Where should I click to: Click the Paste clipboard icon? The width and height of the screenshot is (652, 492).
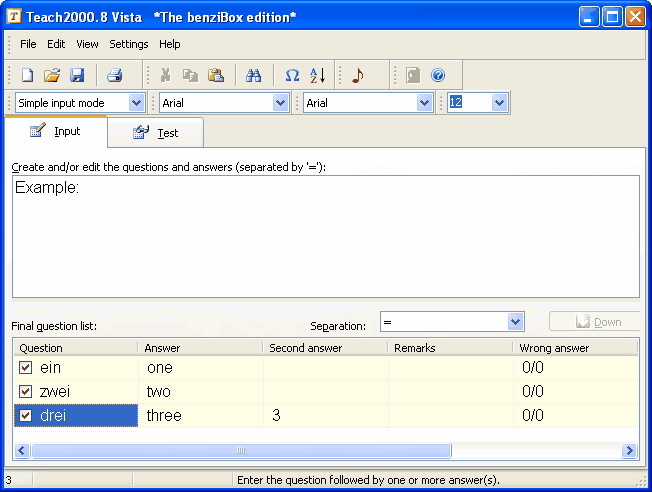coord(216,75)
